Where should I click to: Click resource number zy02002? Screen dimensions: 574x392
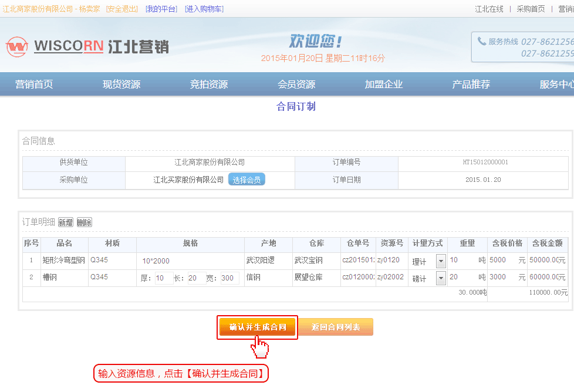coord(391,277)
